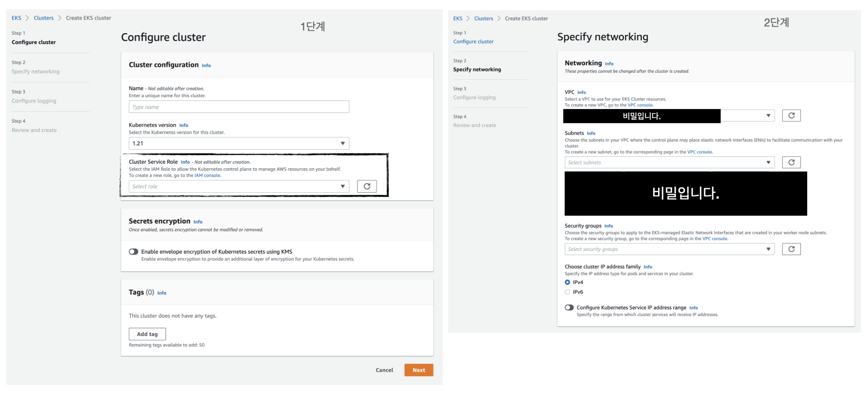Refresh the VPC list
The height and width of the screenshot is (393, 868).
point(792,116)
